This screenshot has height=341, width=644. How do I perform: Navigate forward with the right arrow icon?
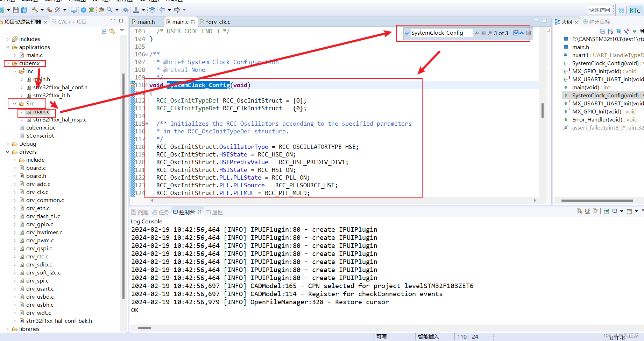177,10
